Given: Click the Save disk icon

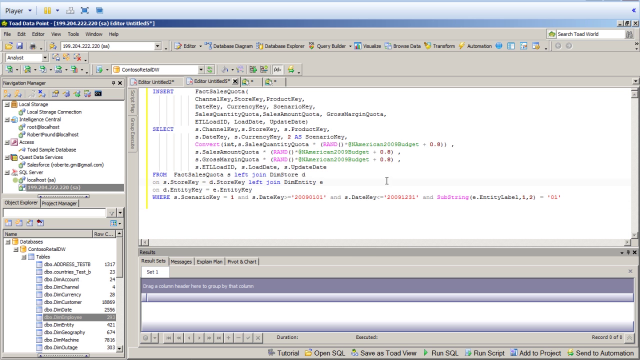Looking at the screenshot, I should (x=20, y=46).
